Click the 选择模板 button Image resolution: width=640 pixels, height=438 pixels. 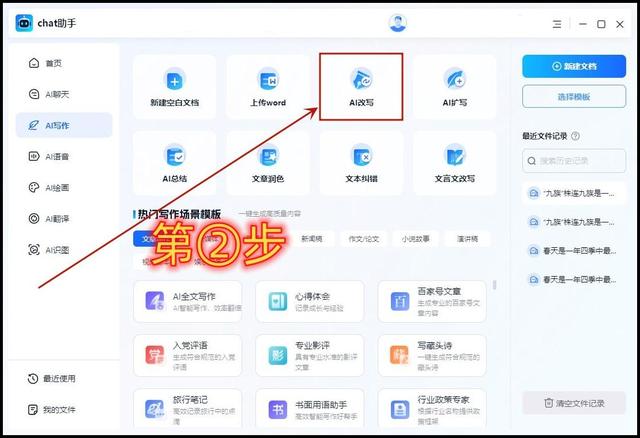point(574,97)
